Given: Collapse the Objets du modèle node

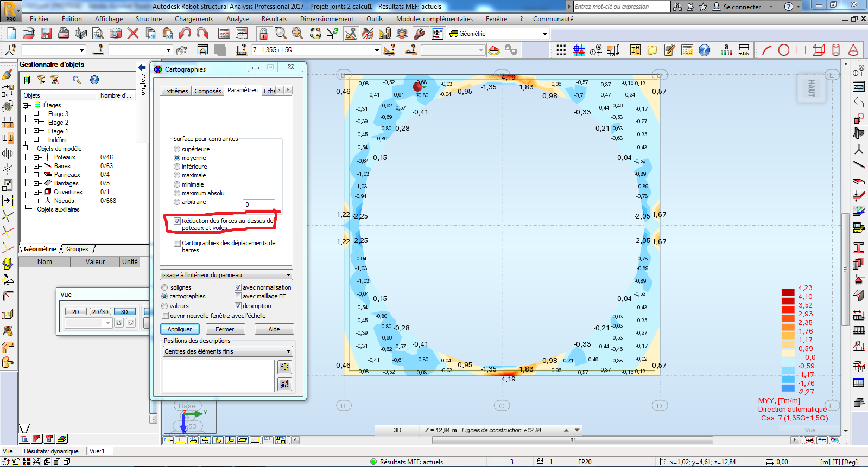Looking at the screenshot, I should coord(25,149).
